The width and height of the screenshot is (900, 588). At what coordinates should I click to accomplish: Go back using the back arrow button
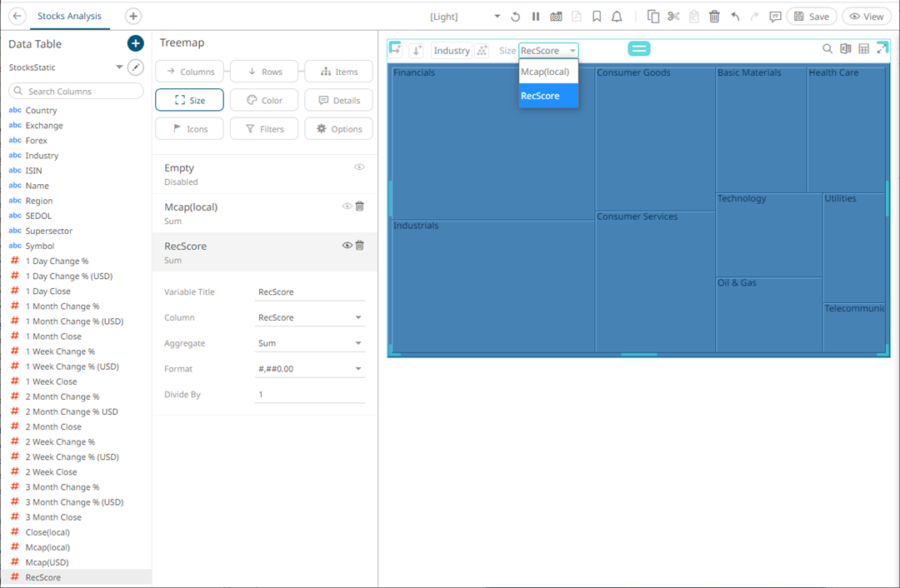[x=17, y=16]
